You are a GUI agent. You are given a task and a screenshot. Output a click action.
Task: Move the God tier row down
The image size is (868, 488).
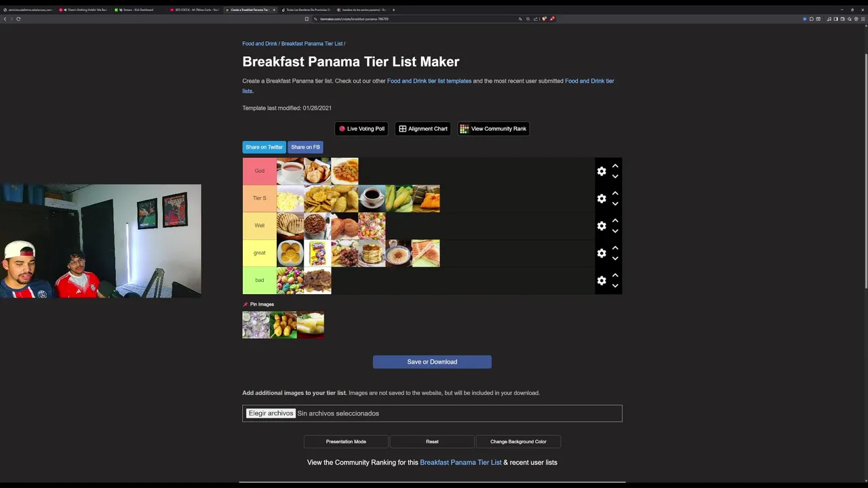615,176
